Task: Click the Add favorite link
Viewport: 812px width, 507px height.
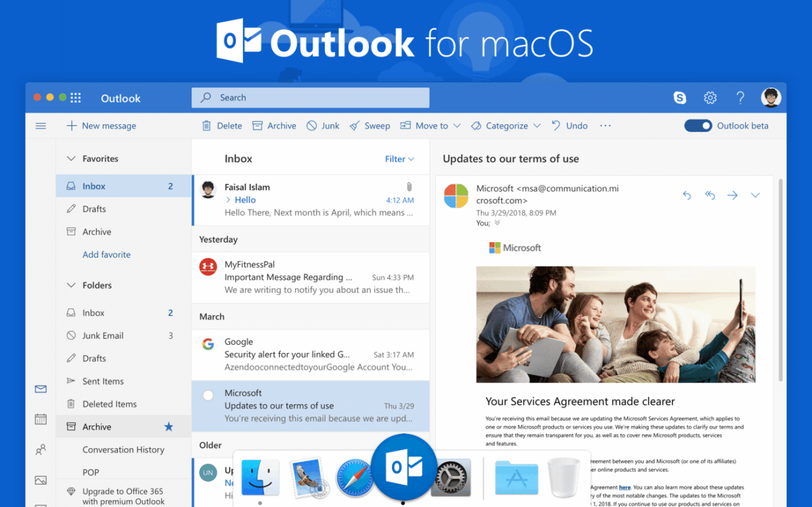Action: tap(106, 255)
